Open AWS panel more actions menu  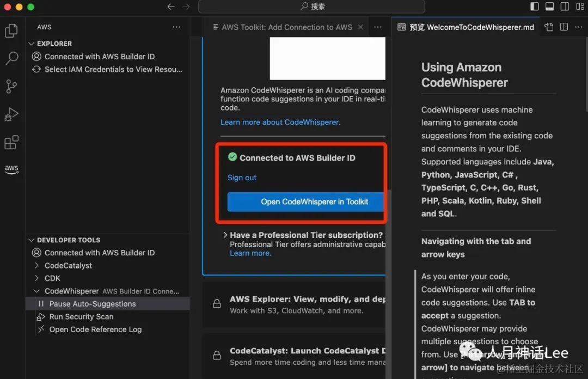(x=176, y=27)
